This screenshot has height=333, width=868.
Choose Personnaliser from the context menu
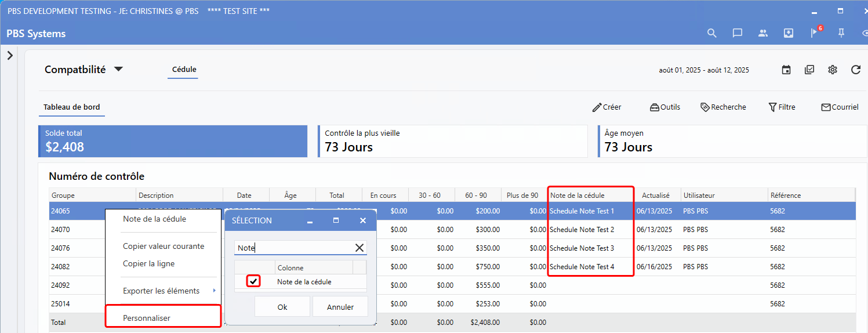click(x=147, y=318)
